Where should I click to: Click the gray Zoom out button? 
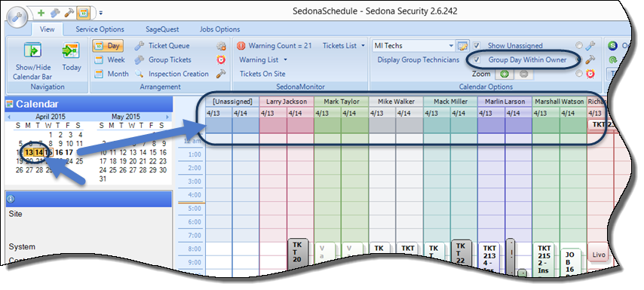tap(523, 75)
